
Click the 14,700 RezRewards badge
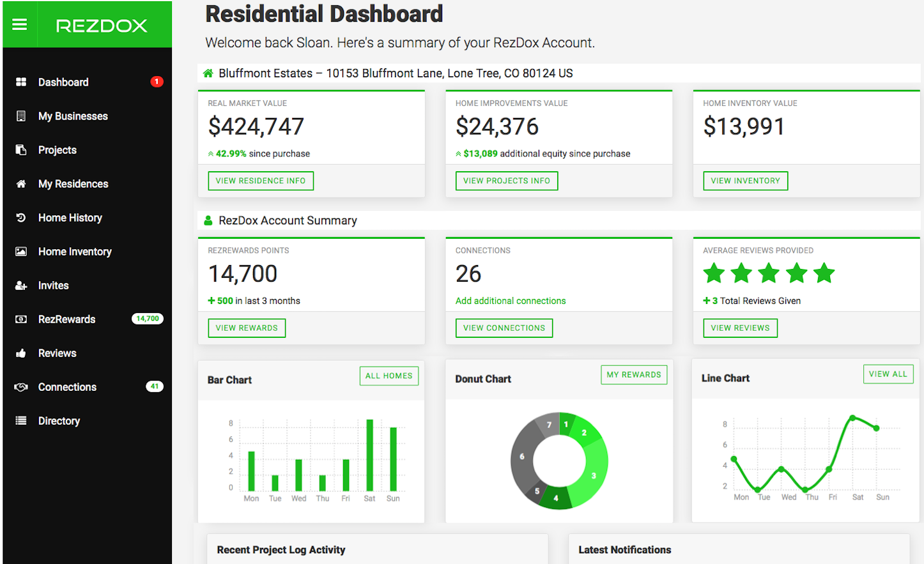148,319
